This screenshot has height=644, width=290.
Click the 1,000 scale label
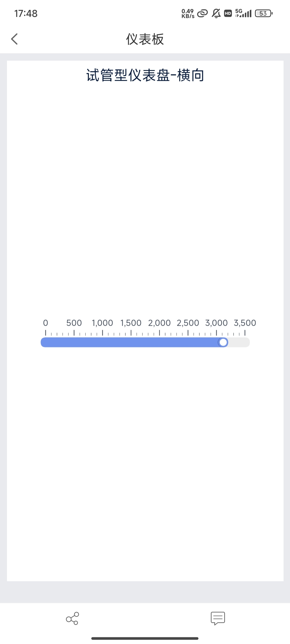point(102,323)
